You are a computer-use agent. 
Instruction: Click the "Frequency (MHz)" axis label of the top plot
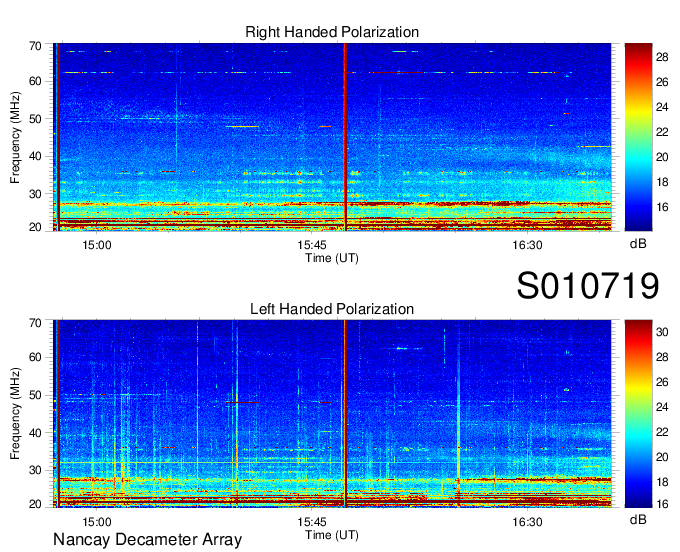(15, 137)
